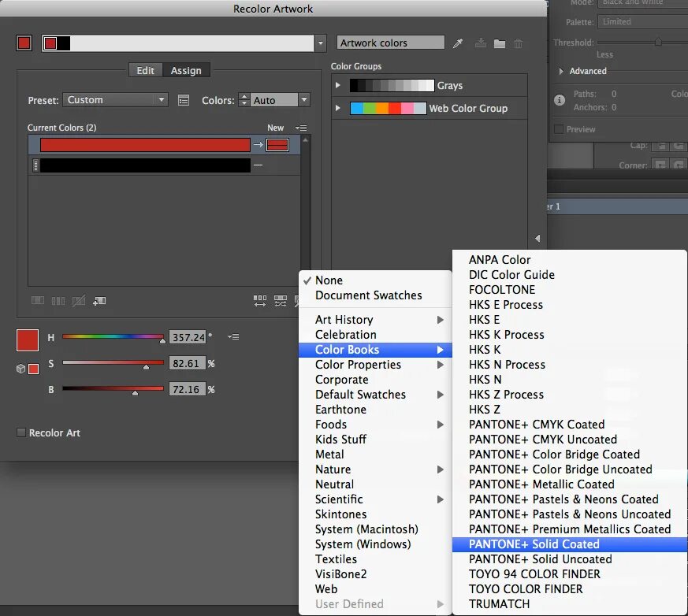
Task: Click the Artwork colors name field
Action: (x=391, y=43)
